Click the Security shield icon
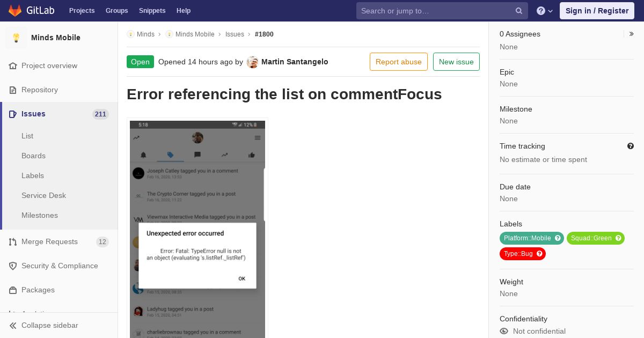The image size is (644, 338). [13, 266]
